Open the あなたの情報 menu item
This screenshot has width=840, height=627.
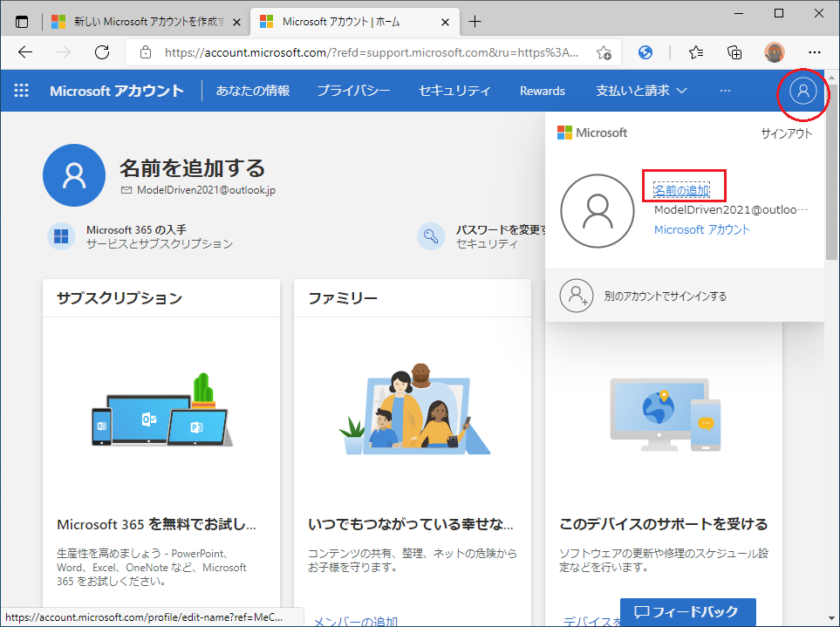253,91
